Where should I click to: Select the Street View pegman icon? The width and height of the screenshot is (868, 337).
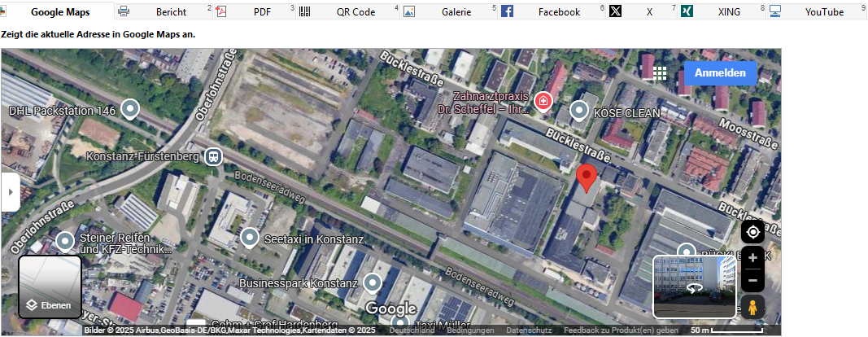tap(752, 307)
